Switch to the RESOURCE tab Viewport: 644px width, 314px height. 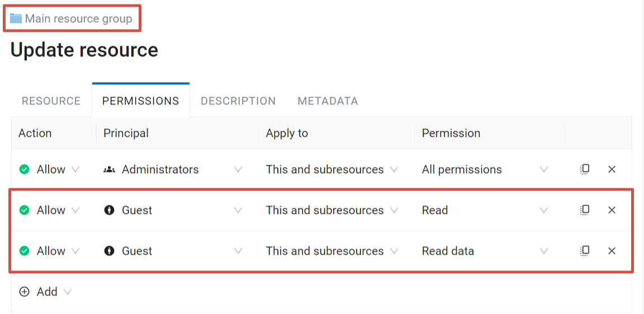(51, 101)
